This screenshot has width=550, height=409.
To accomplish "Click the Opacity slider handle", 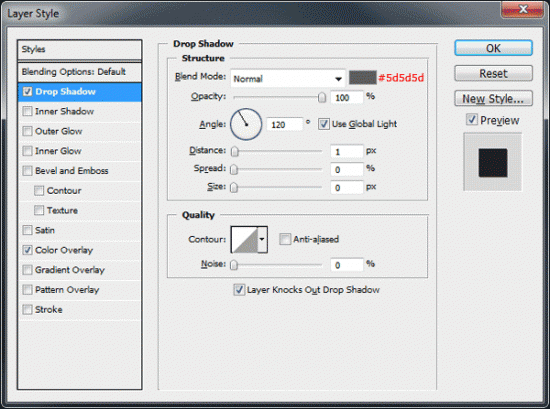I will 322,98.
